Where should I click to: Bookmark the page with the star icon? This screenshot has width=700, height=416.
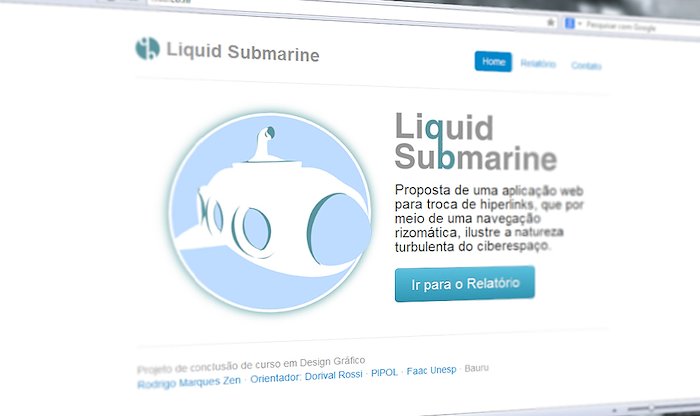point(551,22)
